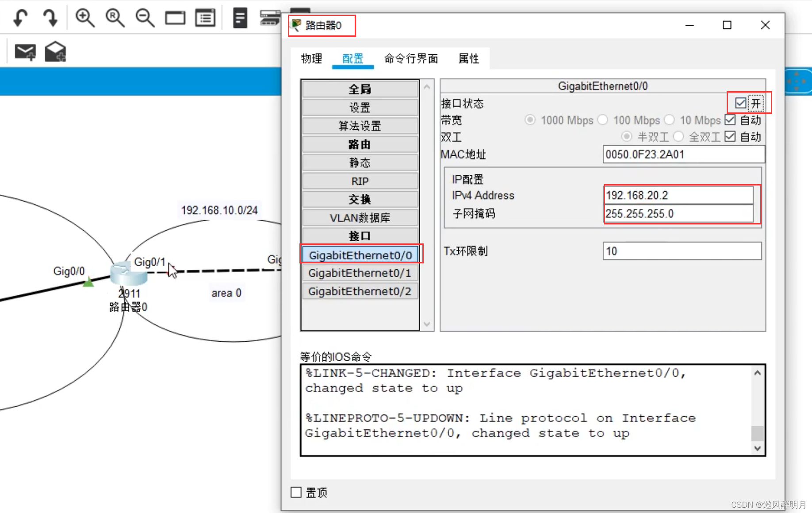
Task: Toggle the interface port status checkbox
Action: 741,103
